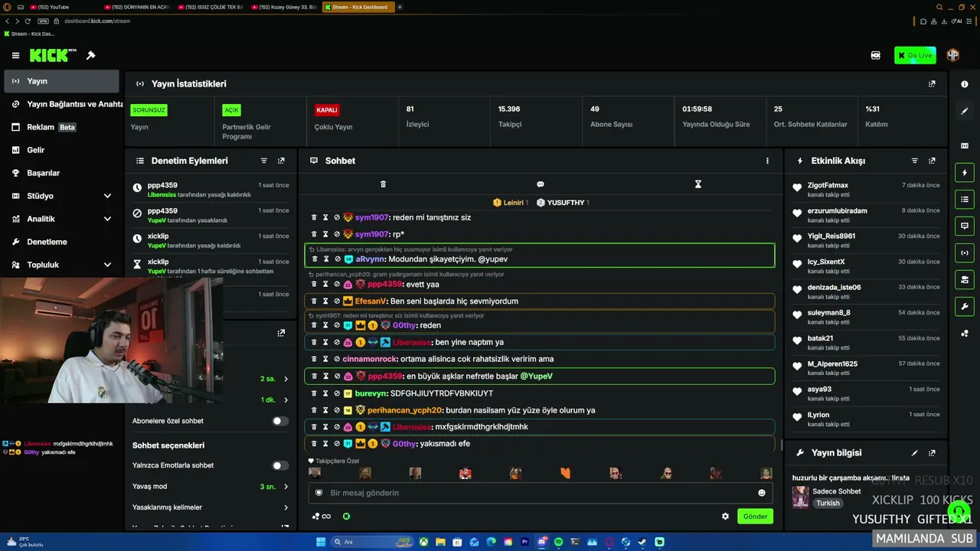Go to the Gelir page
The height and width of the screenshot is (551, 980).
pyautogui.click(x=60, y=150)
